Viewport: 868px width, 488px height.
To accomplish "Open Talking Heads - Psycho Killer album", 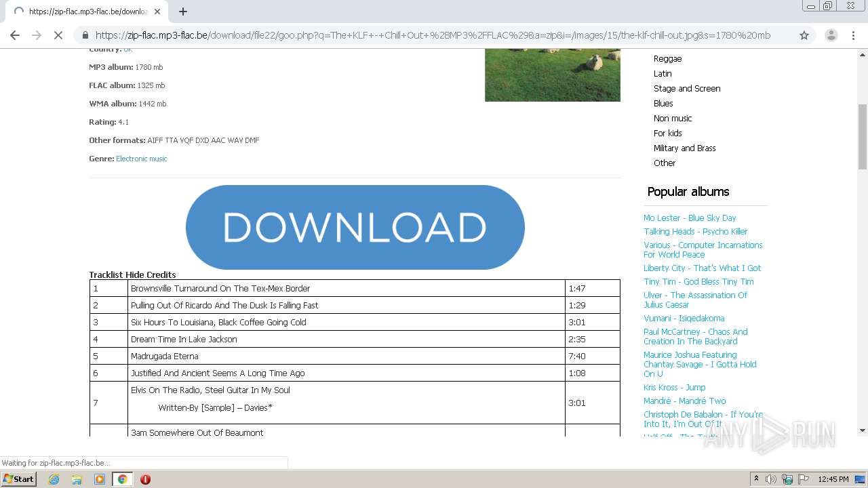I will [695, 232].
